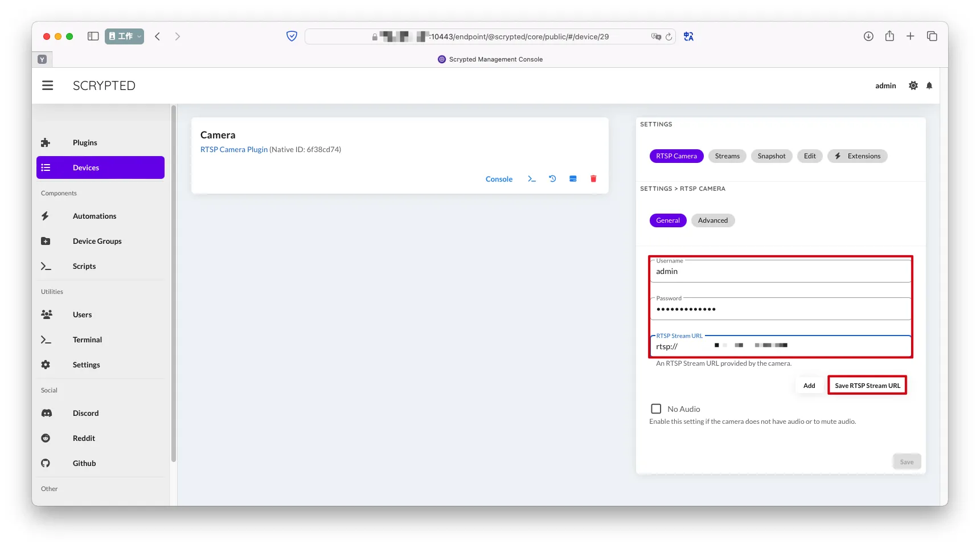This screenshot has width=980, height=548.
Task: Open the REPL terminal icon on Camera card
Action: tap(532, 179)
